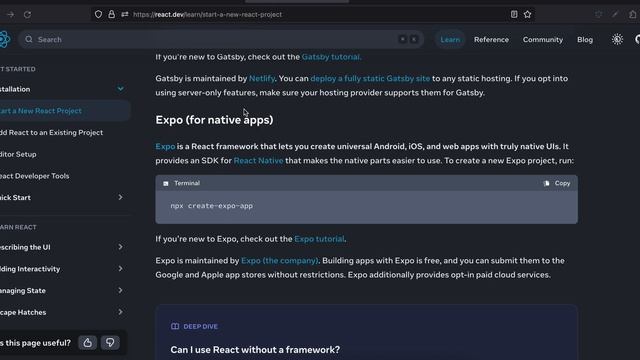Copy the npx create-expo-app command
Viewport: 640px width, 360px height.
click(x=558, y=183)
